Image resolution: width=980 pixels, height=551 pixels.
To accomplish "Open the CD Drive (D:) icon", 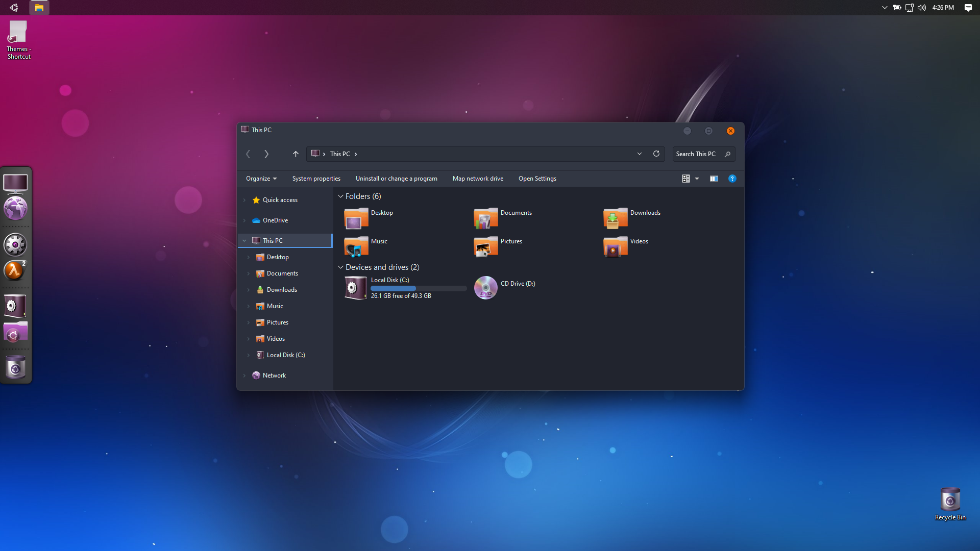I will tap(485, 288).
